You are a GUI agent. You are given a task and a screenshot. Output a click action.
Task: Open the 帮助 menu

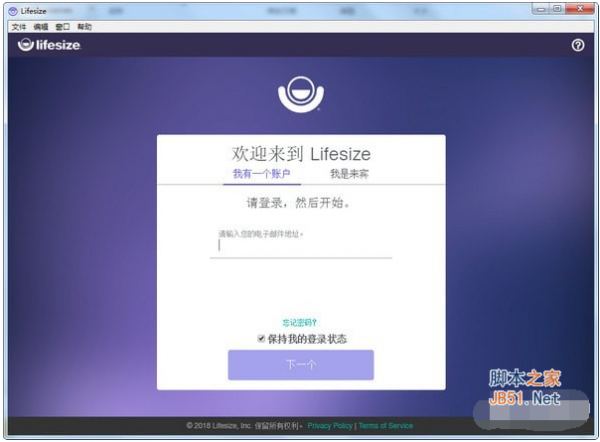(85, 27)
